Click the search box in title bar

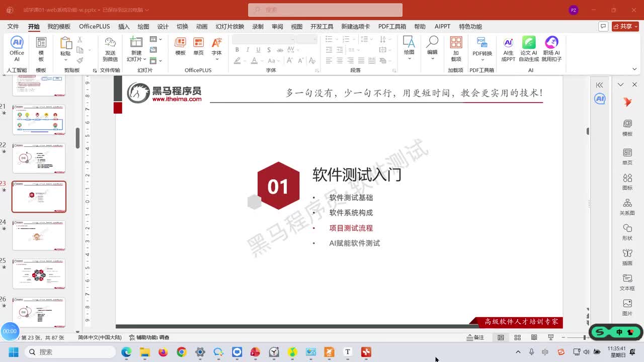coord(325,10)
